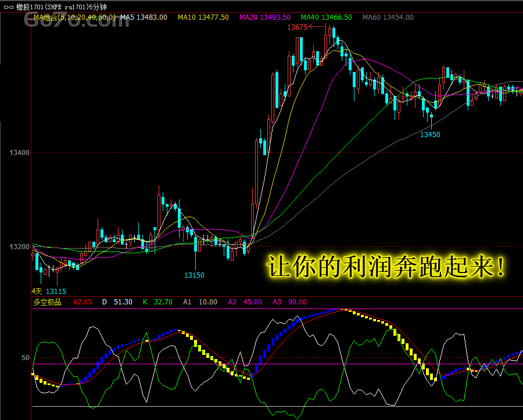The image size is (523, 420).
Task: Click the 13675 high price marker
Action: tap(297, 27)
